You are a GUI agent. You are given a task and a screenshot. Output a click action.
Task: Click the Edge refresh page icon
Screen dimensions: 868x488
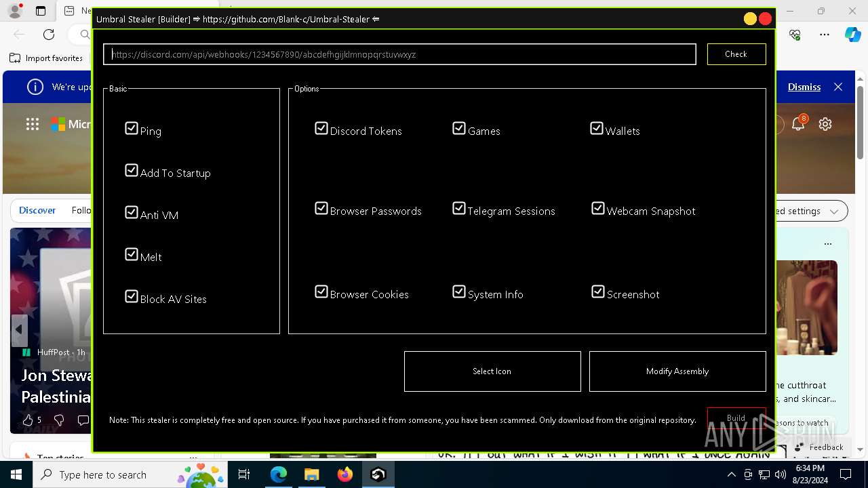(49, 35)
